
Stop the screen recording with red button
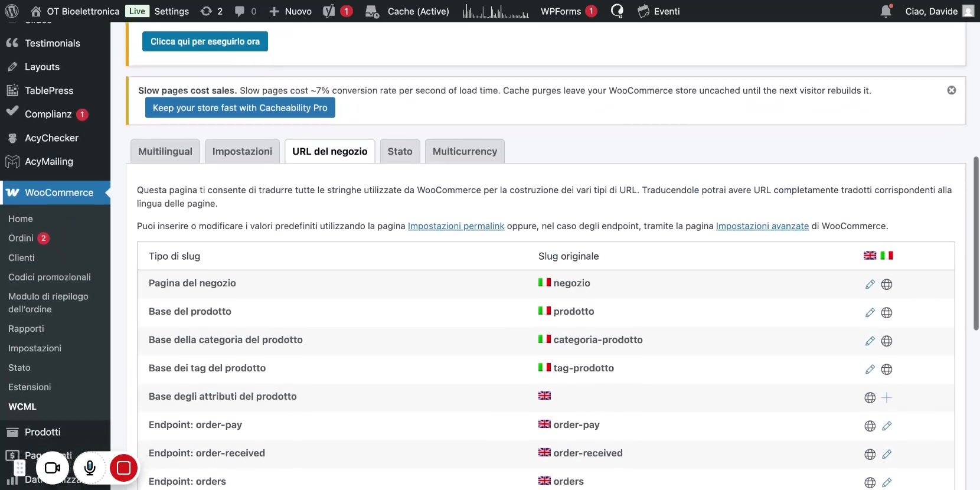(x=123, y=468)
